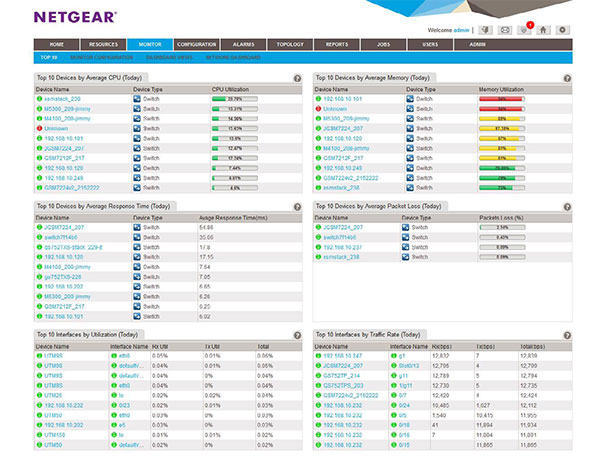The height and width of the screenshot is (461, 600).
Task: Click green status icon of UTM25 in Utilization panel
Action: click(x=39, y=395)
